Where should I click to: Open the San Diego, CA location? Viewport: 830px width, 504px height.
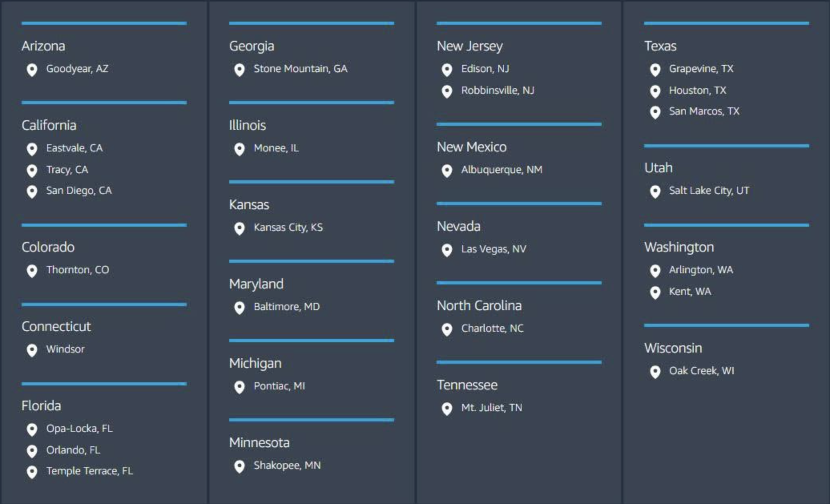(79, 191)
